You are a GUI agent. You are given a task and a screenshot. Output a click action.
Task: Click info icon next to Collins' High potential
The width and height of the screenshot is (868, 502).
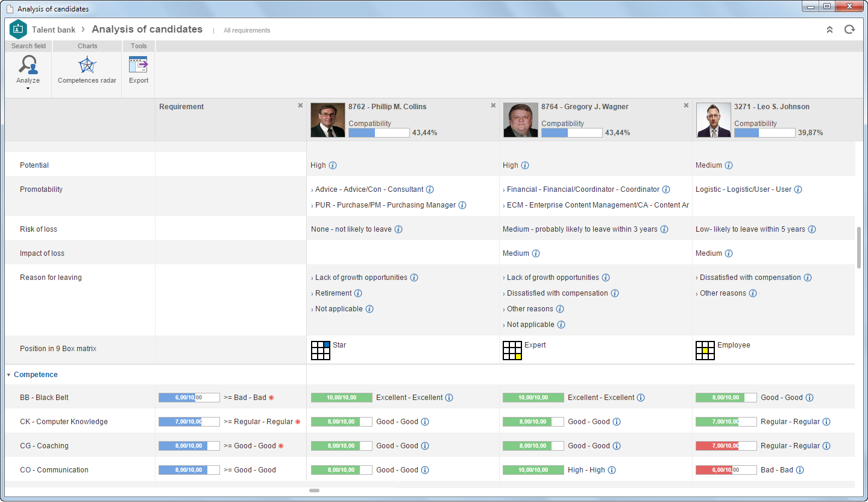333,165
